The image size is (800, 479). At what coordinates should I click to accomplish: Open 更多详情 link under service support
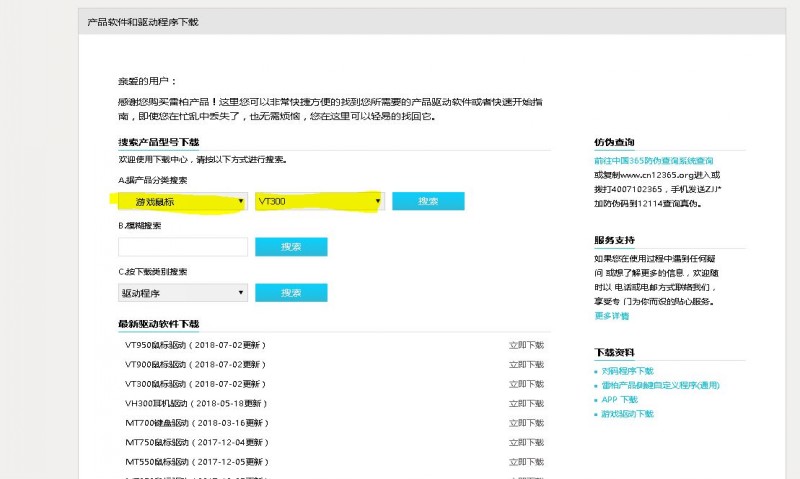click(x=612, y=316)
